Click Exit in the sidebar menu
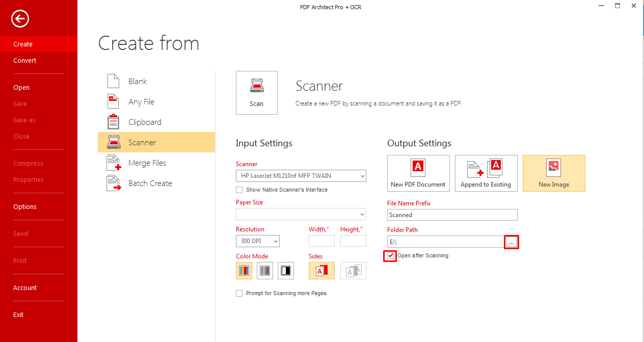 39,315
